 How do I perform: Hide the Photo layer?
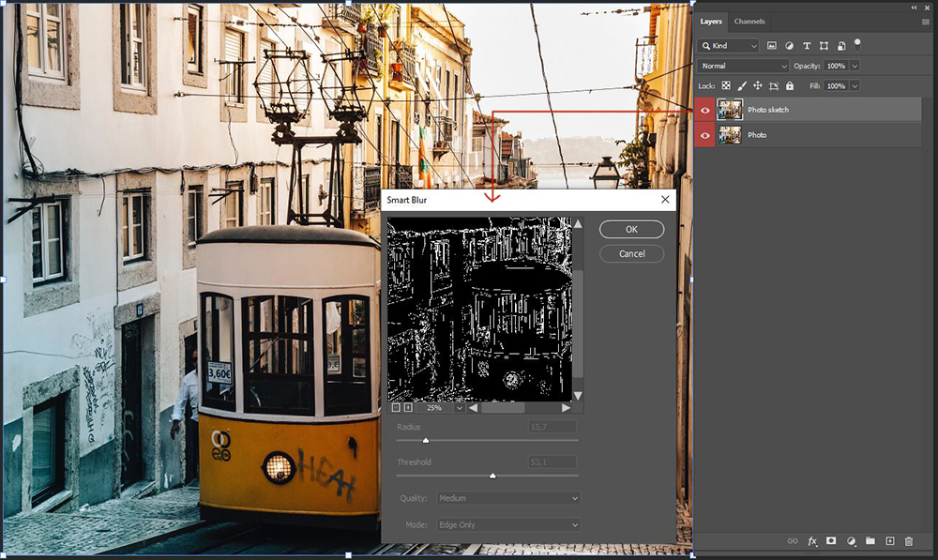pos(704,135)
